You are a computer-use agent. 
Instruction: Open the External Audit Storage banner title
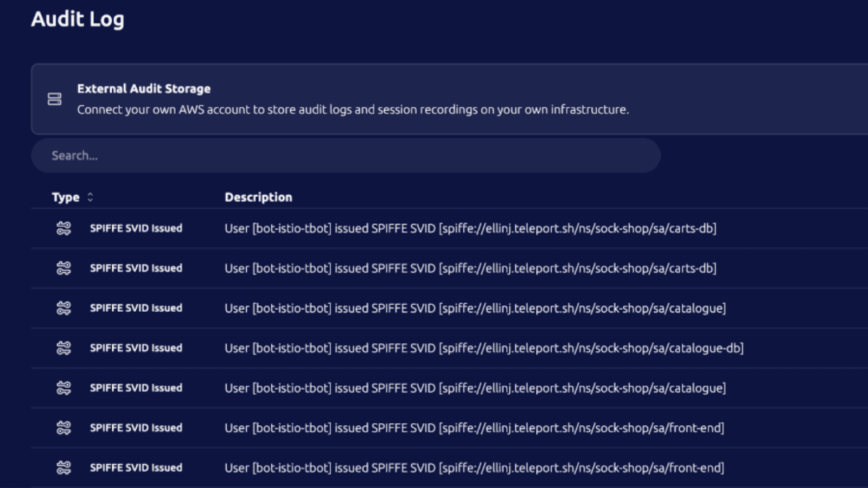point(144,89)
